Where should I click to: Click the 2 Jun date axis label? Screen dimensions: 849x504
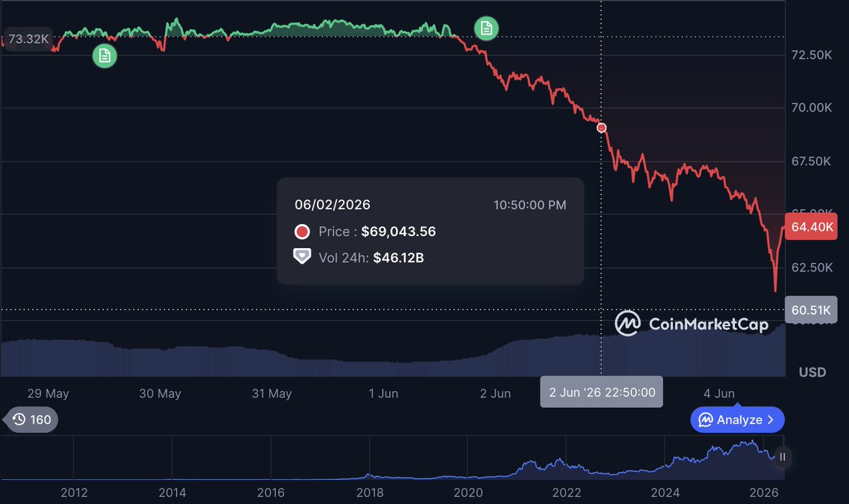(x=495, y=394)
